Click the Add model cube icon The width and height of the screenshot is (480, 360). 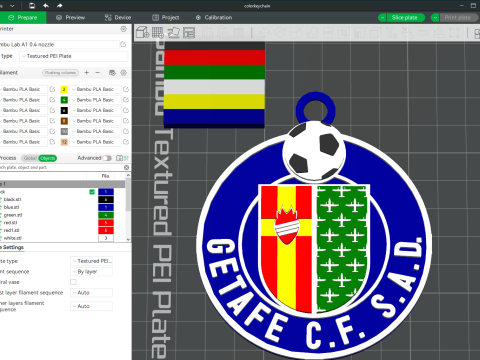point(142,32)
